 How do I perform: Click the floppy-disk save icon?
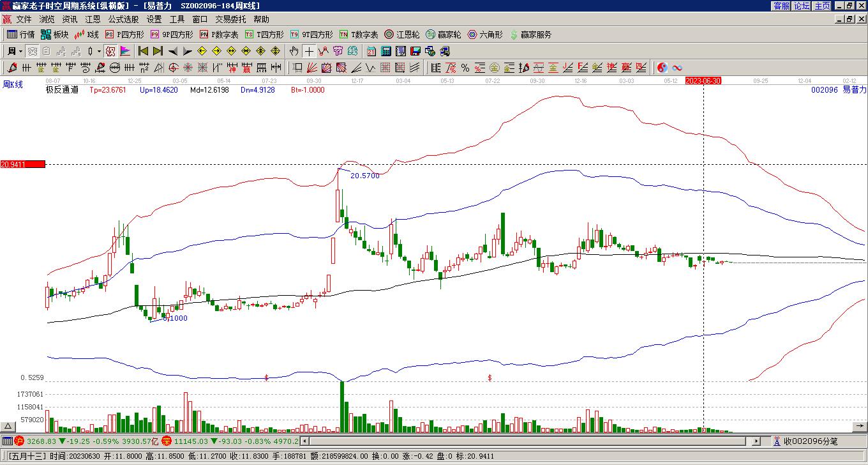tap(415, 51)
